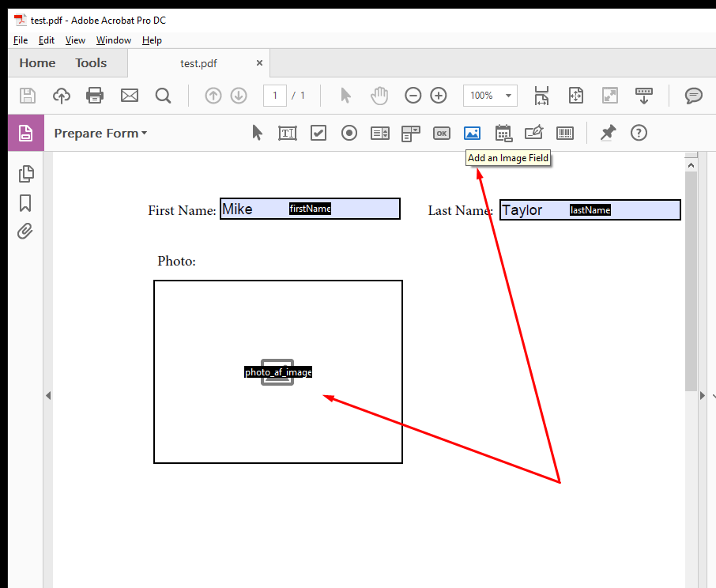Go to next page arrow icon

239,96
